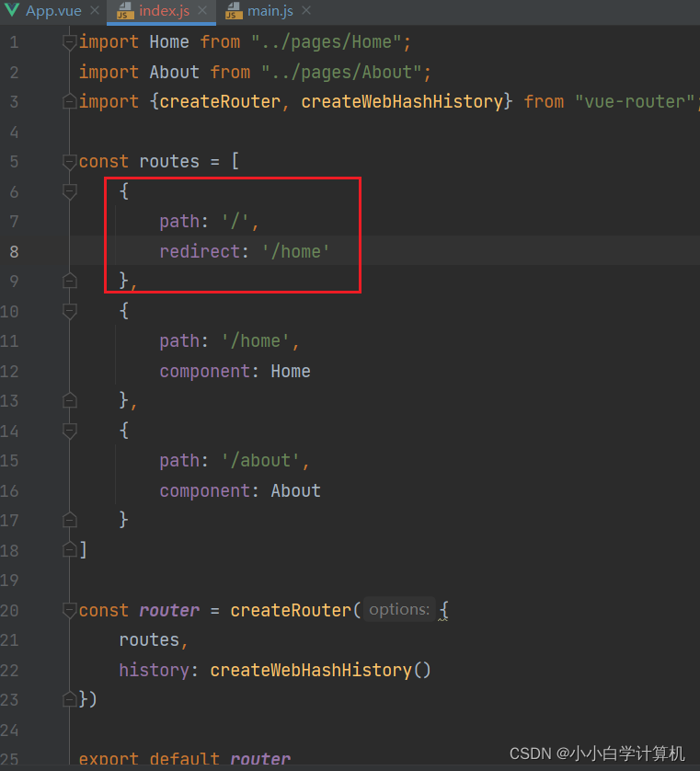The height and width of the screenshot is (771, 700).
Task: Click fold end marker at line 23
Action: coord(69,698)
